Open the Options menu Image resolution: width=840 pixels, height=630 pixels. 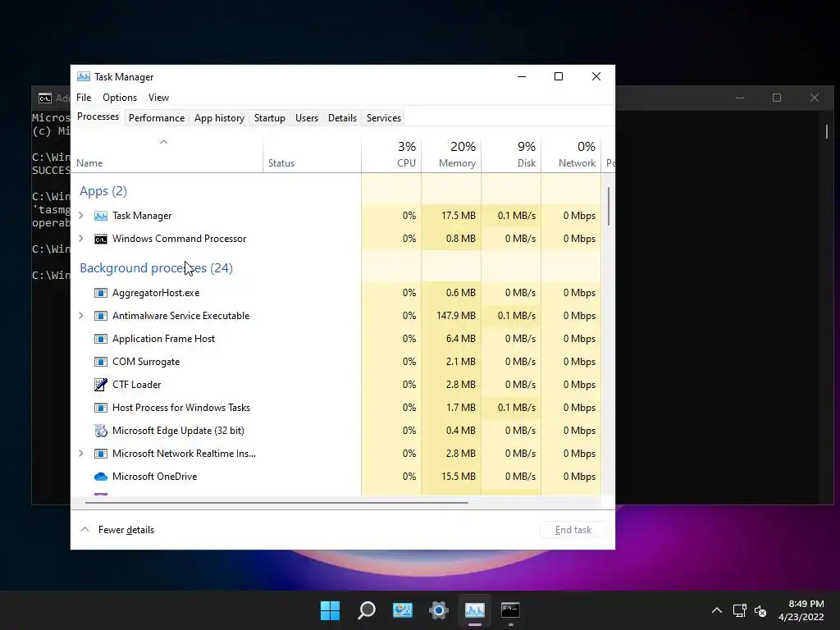coord(120,98)
